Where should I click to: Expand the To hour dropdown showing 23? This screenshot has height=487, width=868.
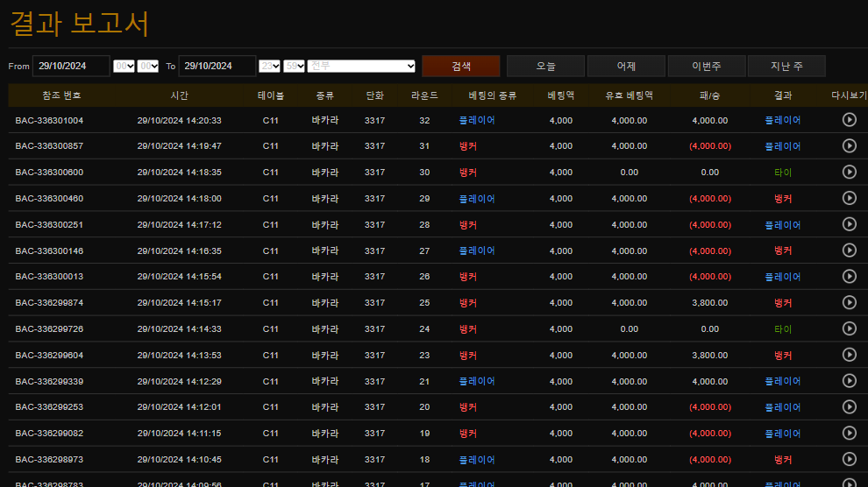(270, 67)
